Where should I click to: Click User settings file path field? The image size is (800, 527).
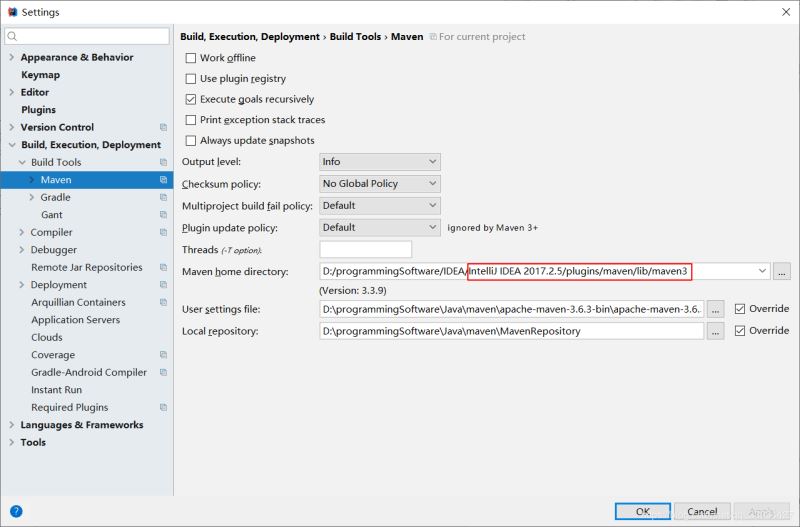pos(512,309)
